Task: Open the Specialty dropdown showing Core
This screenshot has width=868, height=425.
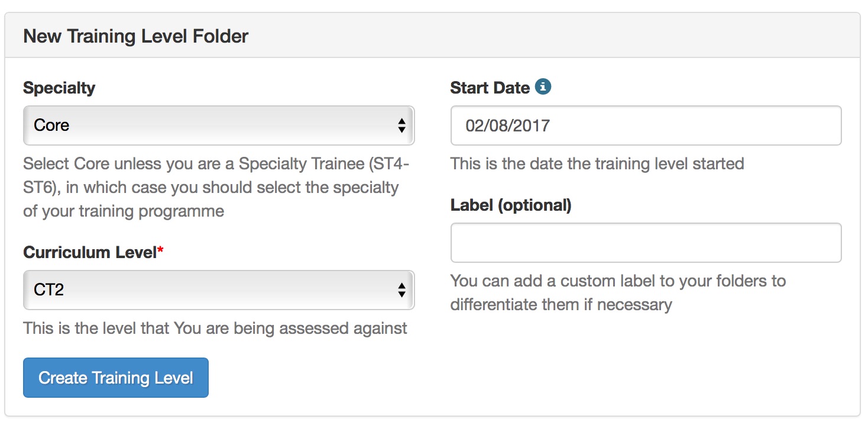Action: 218,125
